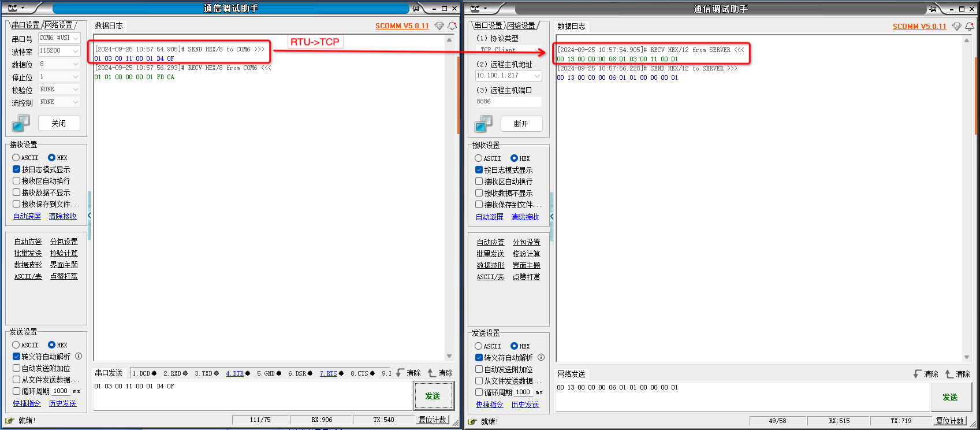This screenshot has width=980, height=430.
Task: Click the pointing hand status icon in left window
Action: tap(10, 420)
